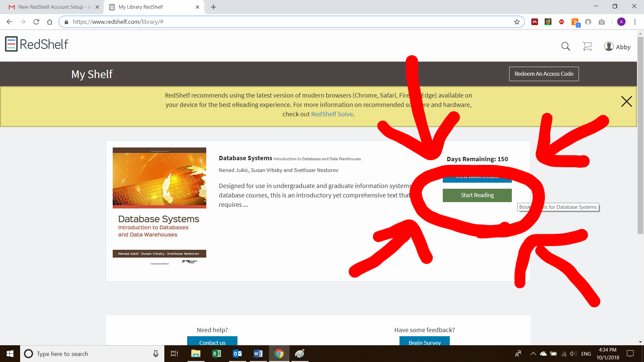The width and height of the screenshot is (644, 362).
Task: Click the Database Systems book cover
Action: pyautogui.click(x=159, y=206)
